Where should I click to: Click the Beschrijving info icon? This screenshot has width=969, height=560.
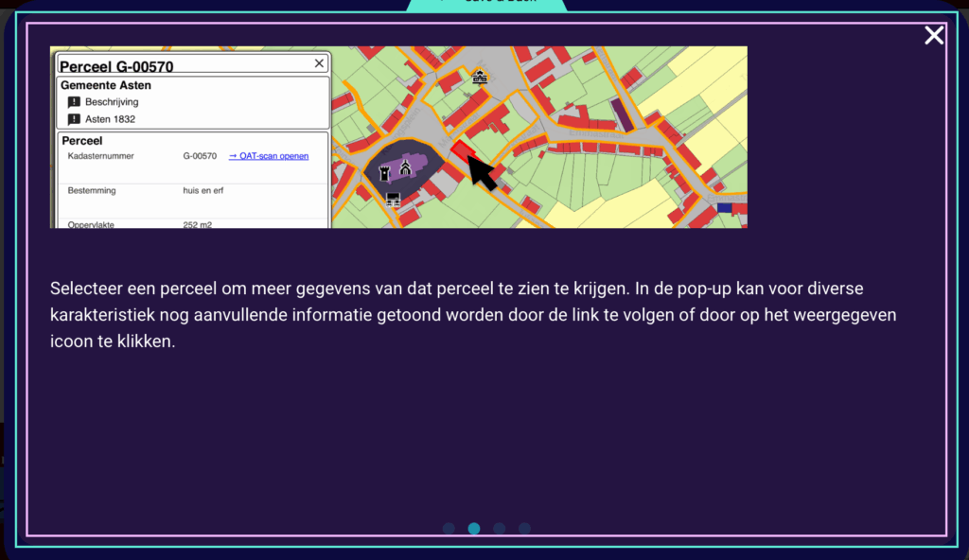tap(74, 102)
